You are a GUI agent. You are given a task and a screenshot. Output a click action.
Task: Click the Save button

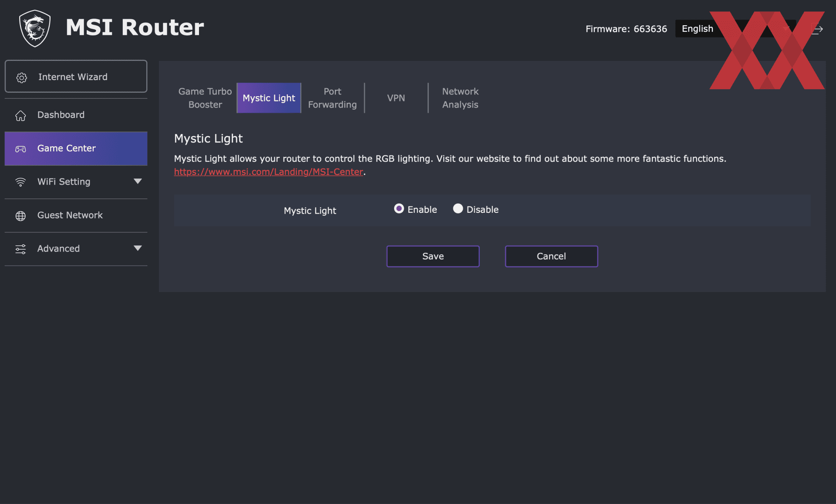[x=433, y=256]
